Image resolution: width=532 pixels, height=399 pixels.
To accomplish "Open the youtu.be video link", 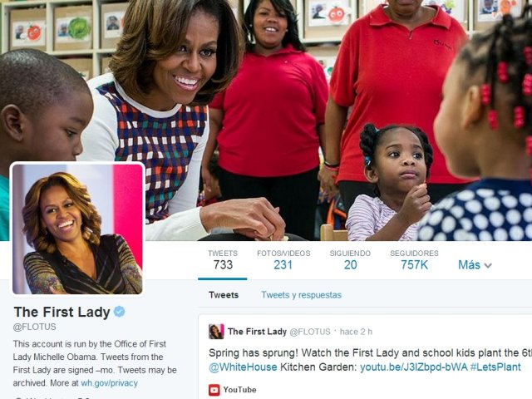I will pyautogui.click(x=414, y=367).
